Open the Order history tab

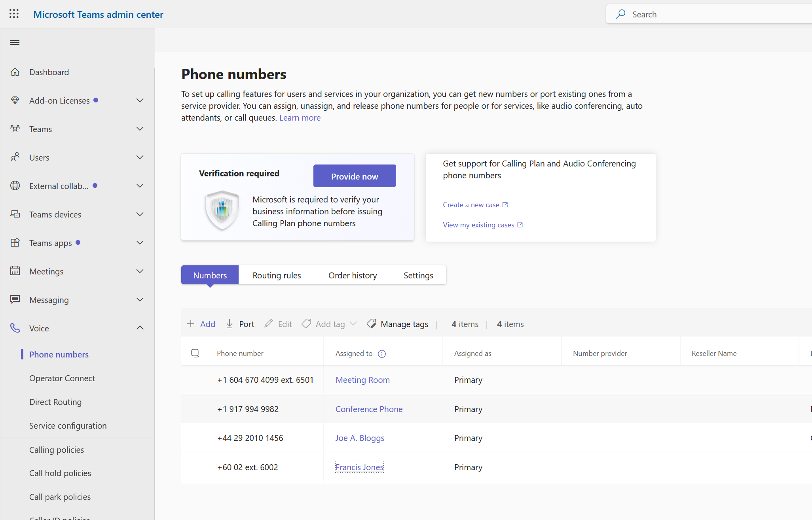353,275
